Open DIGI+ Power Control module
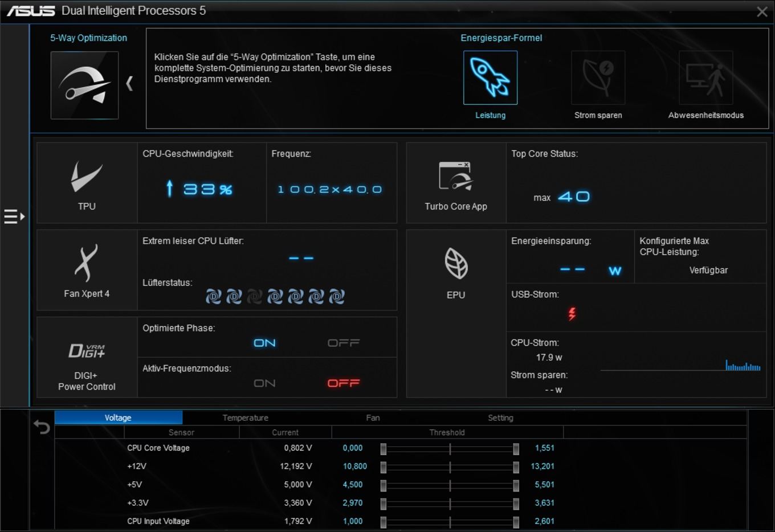775x532 pixels. (x=87, y=357)
